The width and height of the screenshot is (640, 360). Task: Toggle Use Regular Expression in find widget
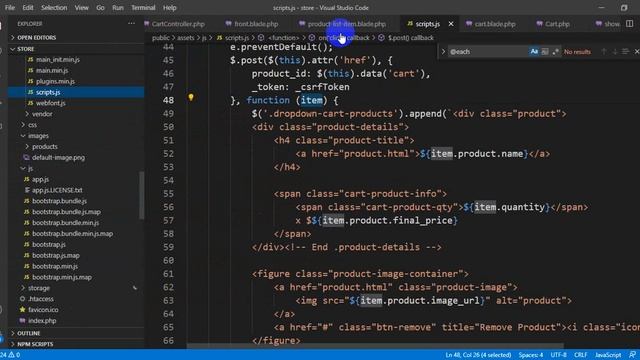(x=555, y=52)
